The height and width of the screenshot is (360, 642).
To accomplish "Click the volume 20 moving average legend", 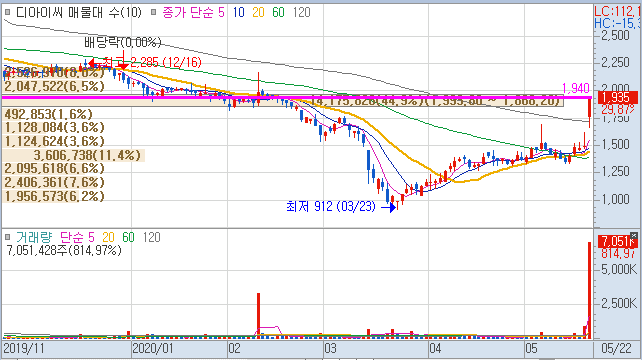I will (109, 237).
